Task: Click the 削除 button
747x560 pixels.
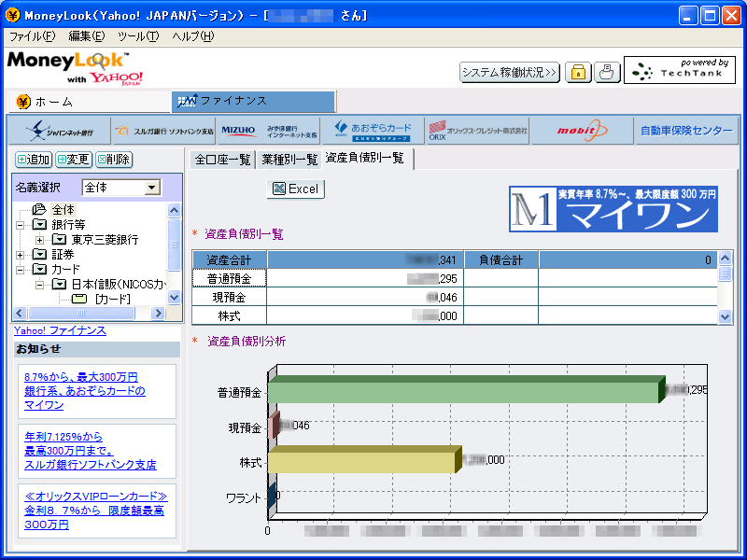Action: [x=114, y=160]
